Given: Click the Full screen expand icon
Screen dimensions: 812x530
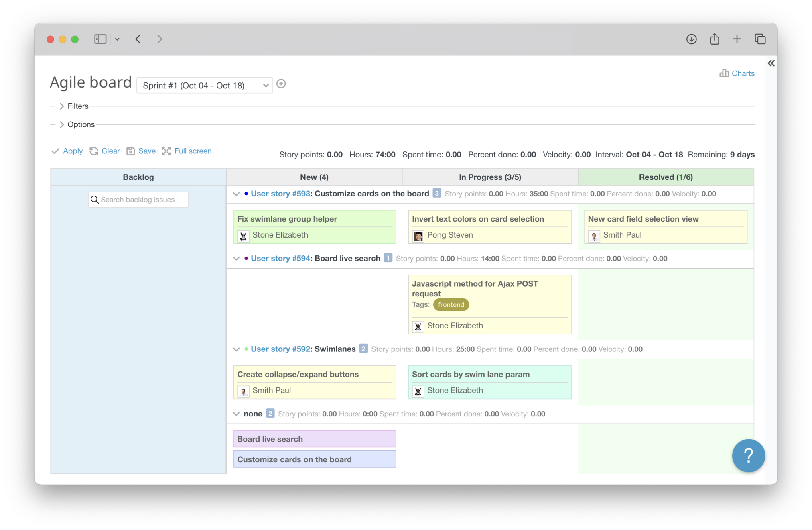Looking at the screenshot, I should click(x=166, y=151).
